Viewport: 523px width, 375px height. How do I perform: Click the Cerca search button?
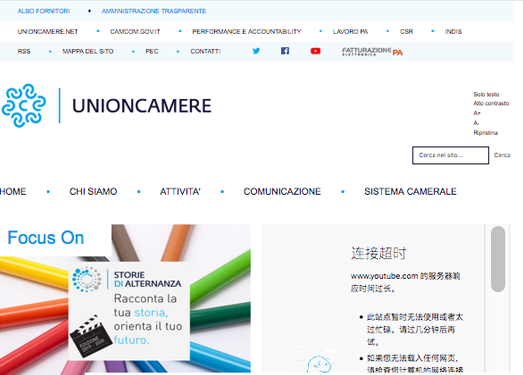(502, 155)
